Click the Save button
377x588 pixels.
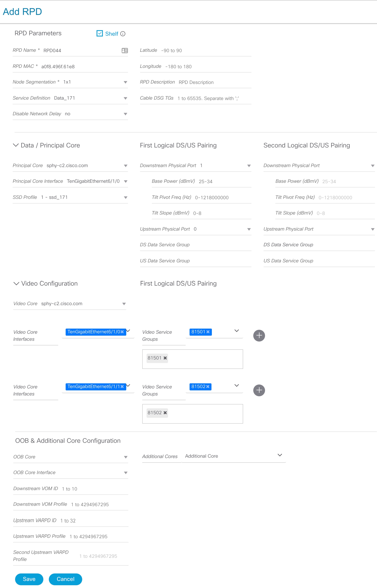point(29,579)
